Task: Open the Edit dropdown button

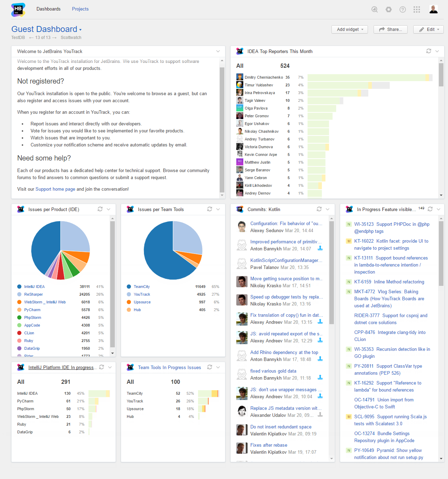Action: pyautogui.click(x=428, y=29)
